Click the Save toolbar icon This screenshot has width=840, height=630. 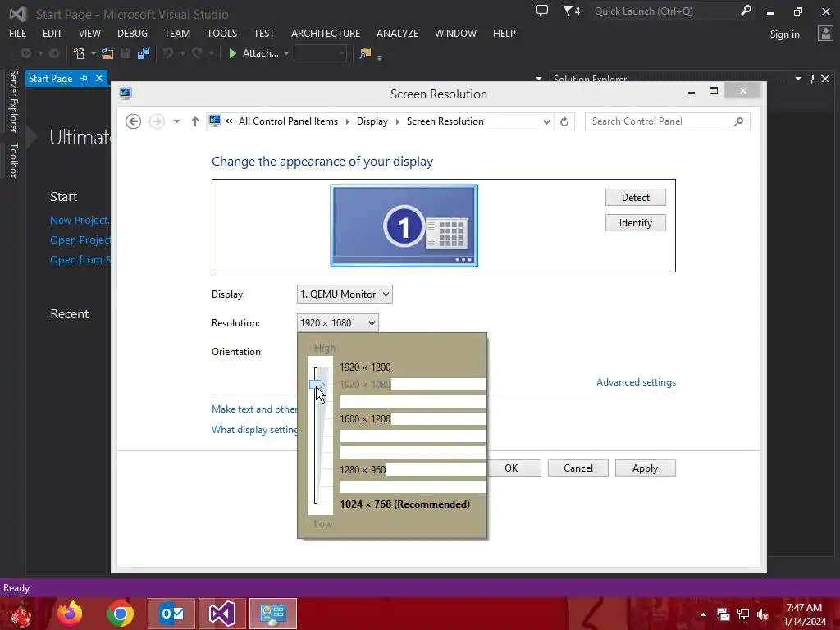126,53
